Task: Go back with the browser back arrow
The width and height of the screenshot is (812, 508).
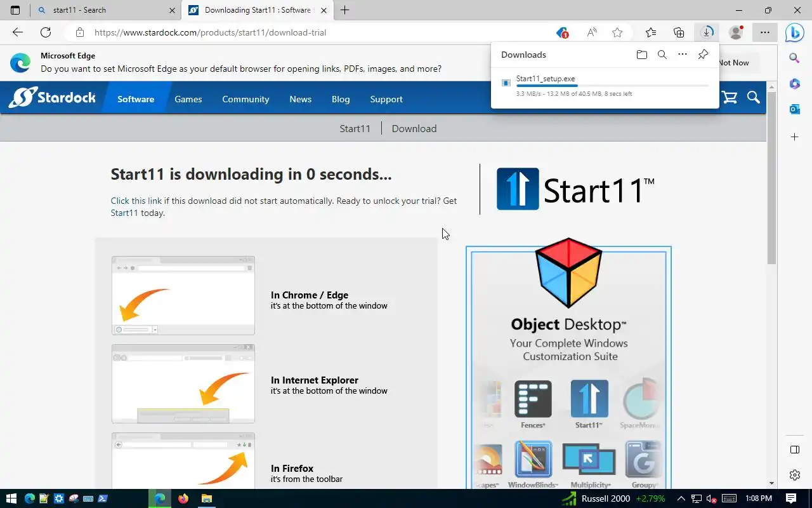Action: pos(18,32)
